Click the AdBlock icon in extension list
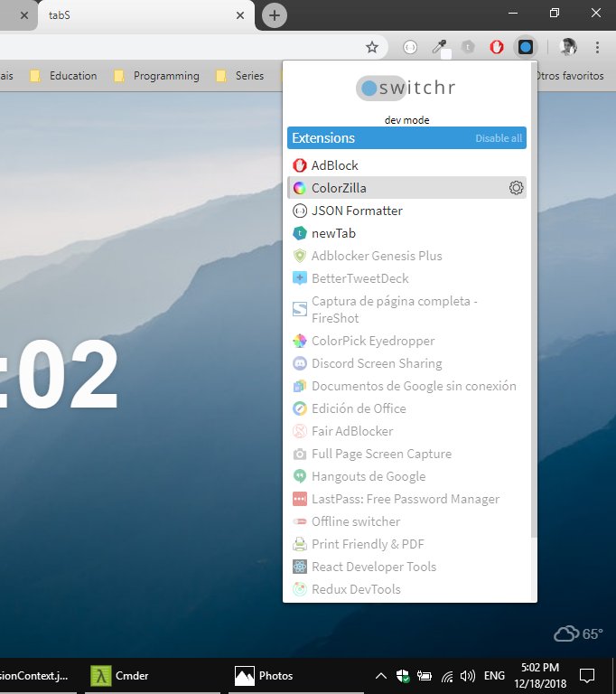 click(300, 165)
